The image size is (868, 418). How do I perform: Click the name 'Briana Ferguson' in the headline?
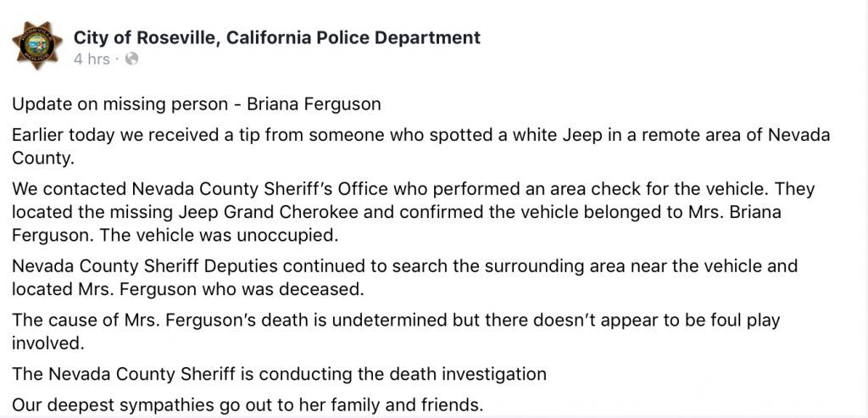click(314, 104)
